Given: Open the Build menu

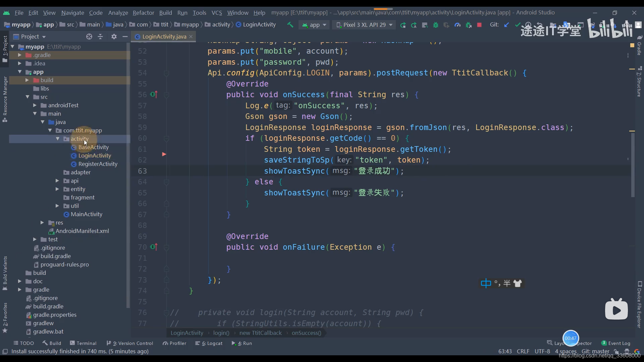Looking at the screenshot, I should 165,13.
